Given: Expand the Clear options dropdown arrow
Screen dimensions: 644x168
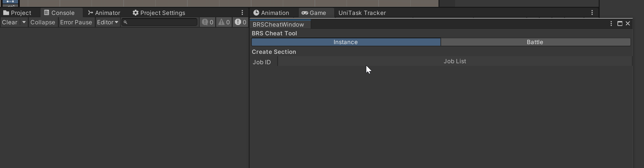Looking at the screenshot, I should (x=24, y=22).
